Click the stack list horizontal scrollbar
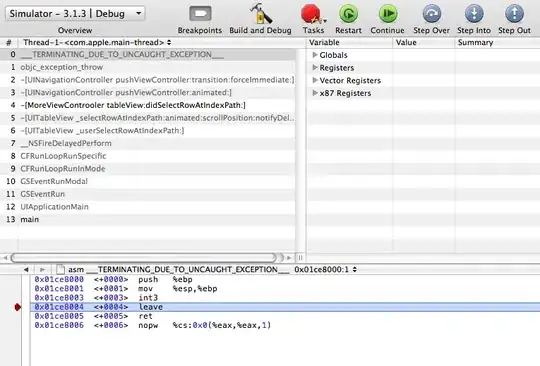Viewport: 540px width, 366px height. coord(144,258)
